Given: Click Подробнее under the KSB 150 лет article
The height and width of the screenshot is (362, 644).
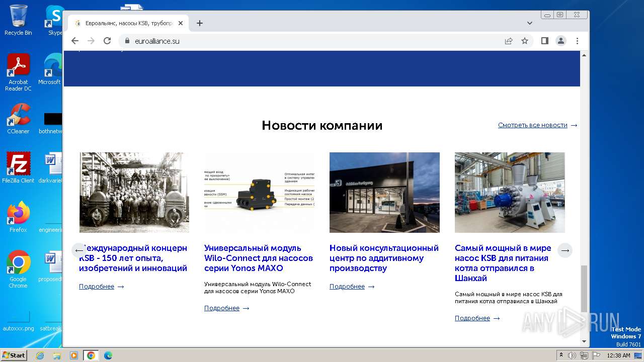Looking at the screenshot, I should [97, 287].
